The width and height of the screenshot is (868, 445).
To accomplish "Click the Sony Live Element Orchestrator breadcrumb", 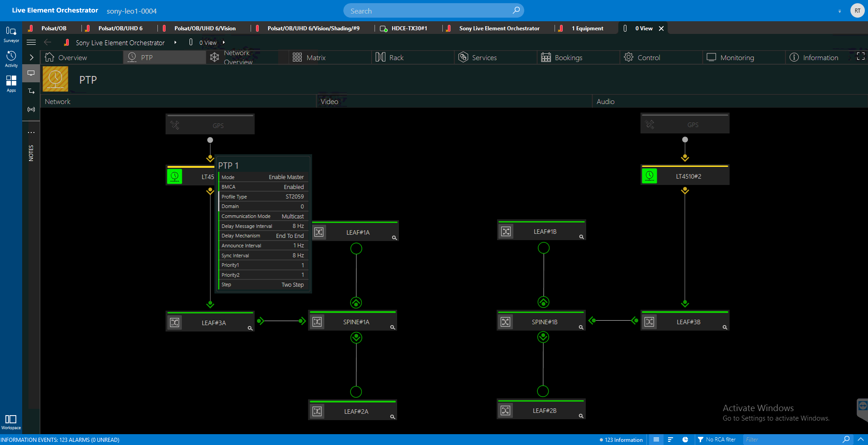I will [x=120, y=43].
